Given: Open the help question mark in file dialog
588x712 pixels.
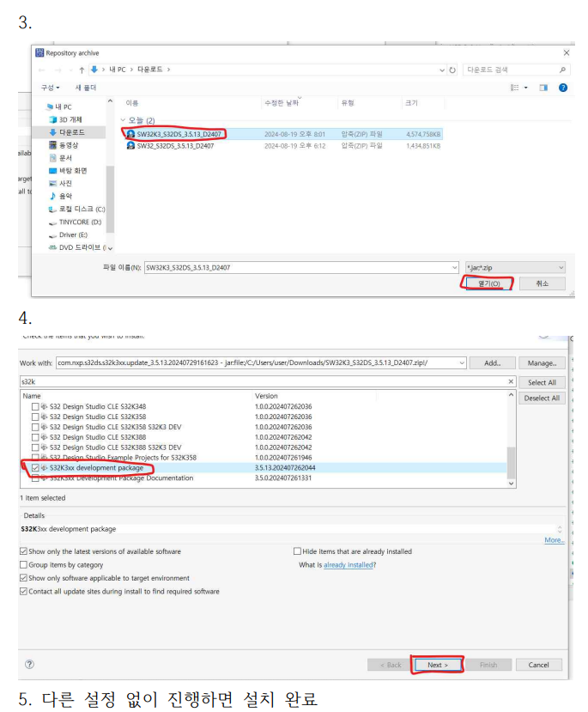Looking at the screenshot, I should point(563,88).
